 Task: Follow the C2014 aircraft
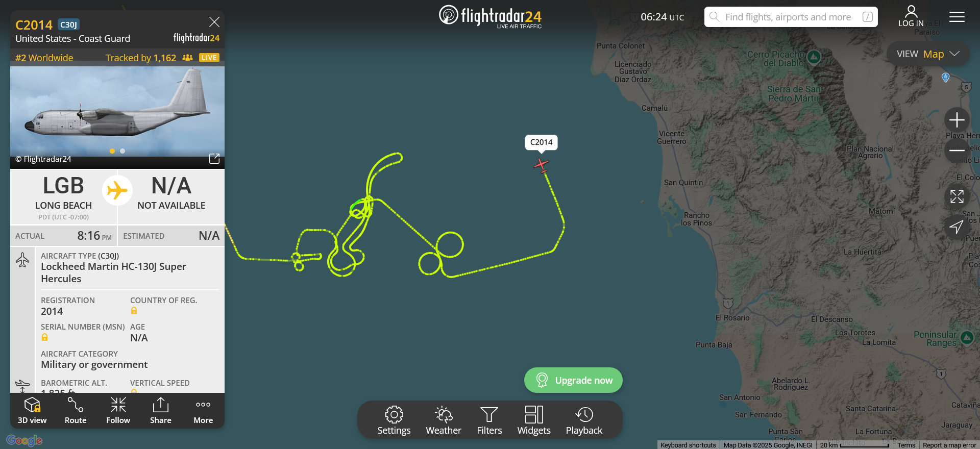[118, 411]
